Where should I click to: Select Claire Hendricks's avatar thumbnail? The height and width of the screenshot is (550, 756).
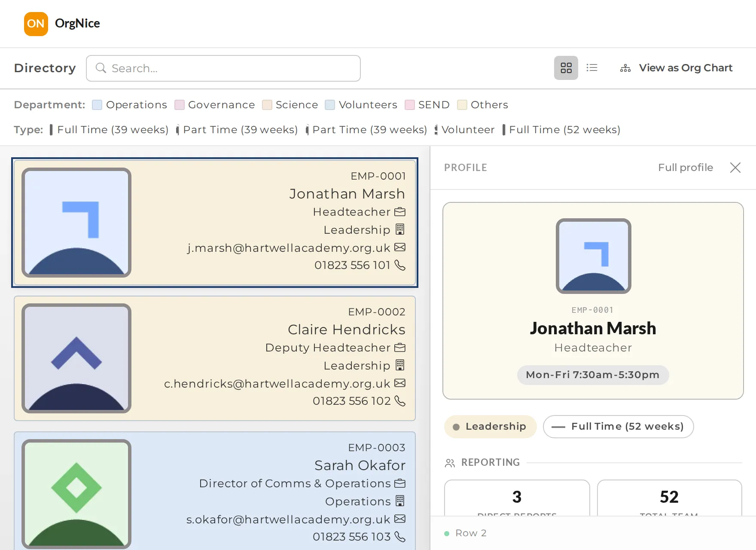[x=76, y=358]
